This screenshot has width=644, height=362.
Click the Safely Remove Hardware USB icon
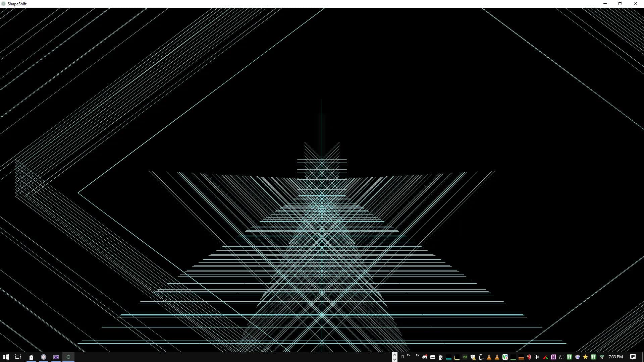pos(481,357)
